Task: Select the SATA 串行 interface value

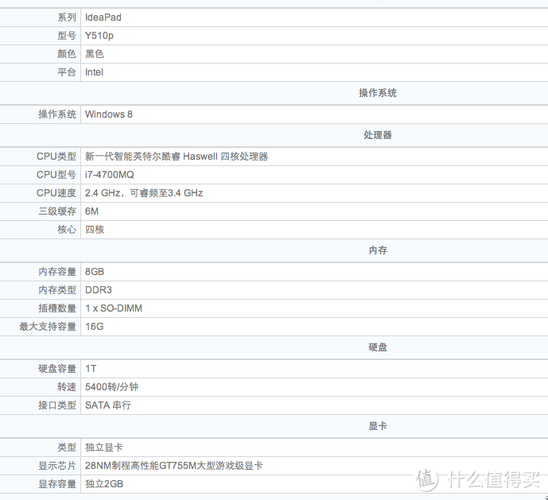Action: point(108,405)
